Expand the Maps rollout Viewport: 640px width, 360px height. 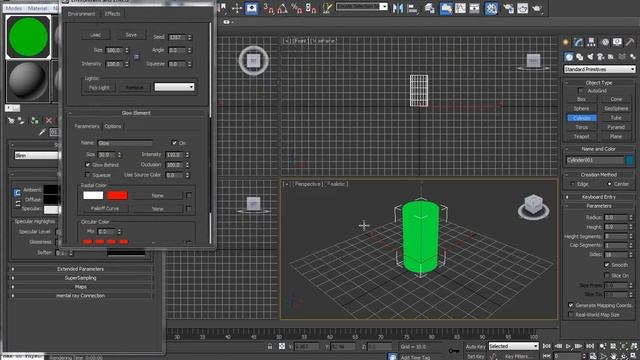point(80,287)
